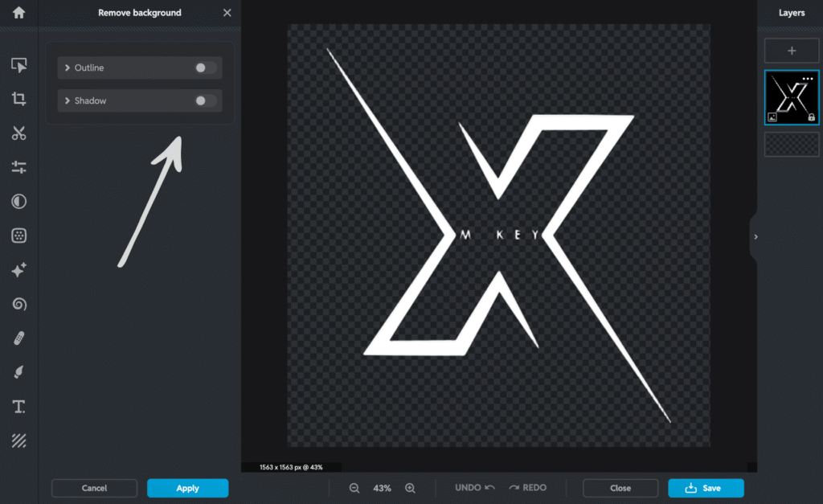Viewport: 823px width, 504px height.
Task: Click the Home icon
Action: click(18, 13)
